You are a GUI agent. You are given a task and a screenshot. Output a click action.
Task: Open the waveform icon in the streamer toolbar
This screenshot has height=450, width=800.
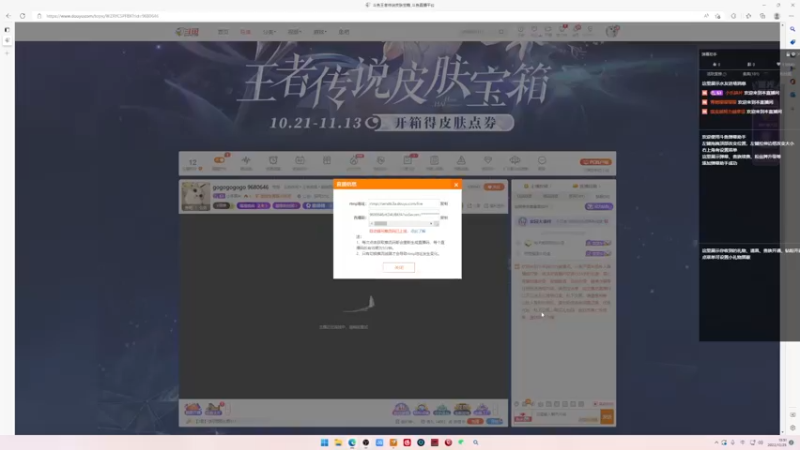click(246, 162)
